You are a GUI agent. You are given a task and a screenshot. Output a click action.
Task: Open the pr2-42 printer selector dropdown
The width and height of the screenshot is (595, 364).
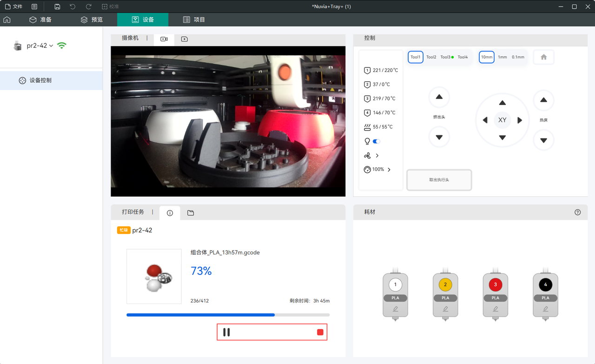pyautogui.click(x=40, y=46)
